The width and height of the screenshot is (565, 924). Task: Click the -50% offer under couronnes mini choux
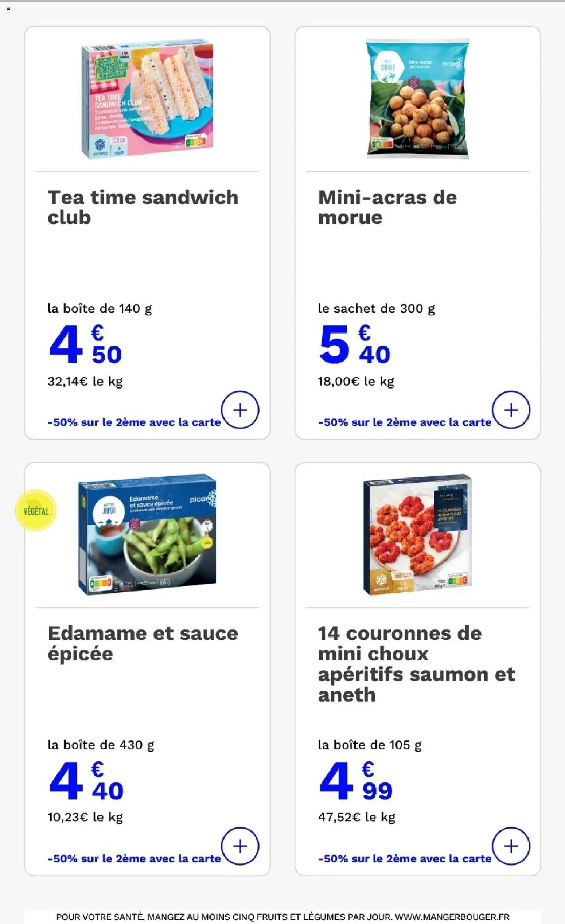click(405, 858)
